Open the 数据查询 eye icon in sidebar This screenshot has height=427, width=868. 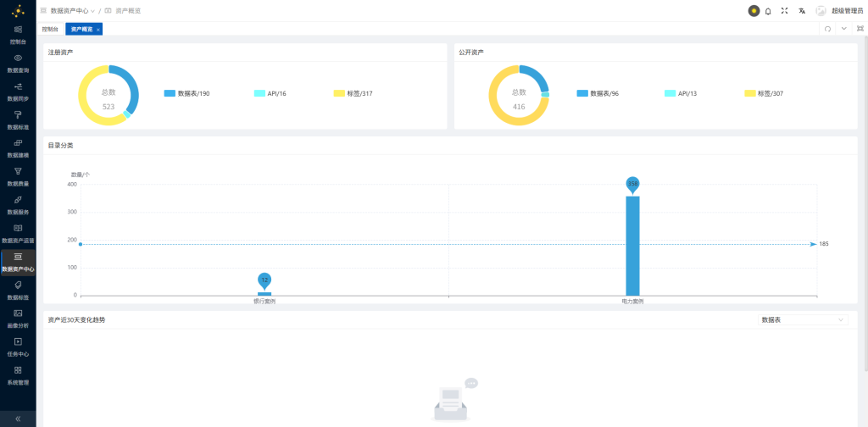pyautogui.click(x=18, y=58)
